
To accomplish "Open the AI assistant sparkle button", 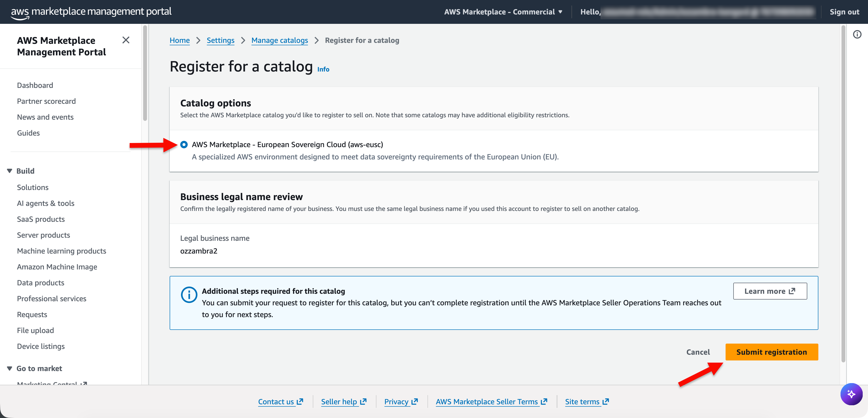I will tap(851, 394).
